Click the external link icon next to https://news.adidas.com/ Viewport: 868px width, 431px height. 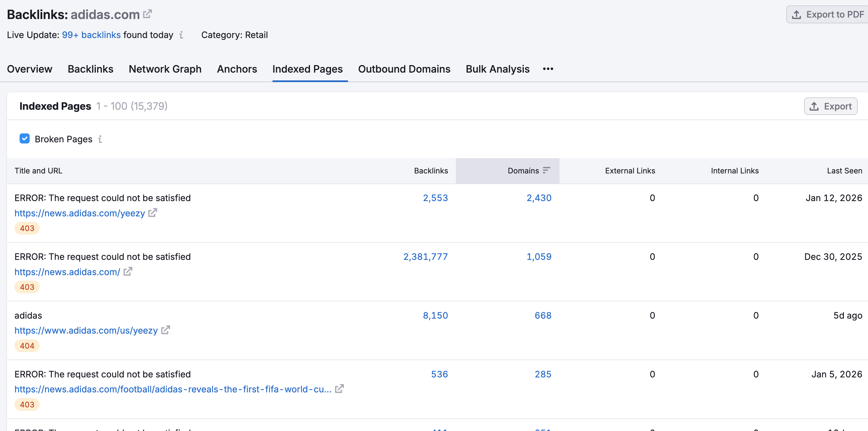(127, 271)
